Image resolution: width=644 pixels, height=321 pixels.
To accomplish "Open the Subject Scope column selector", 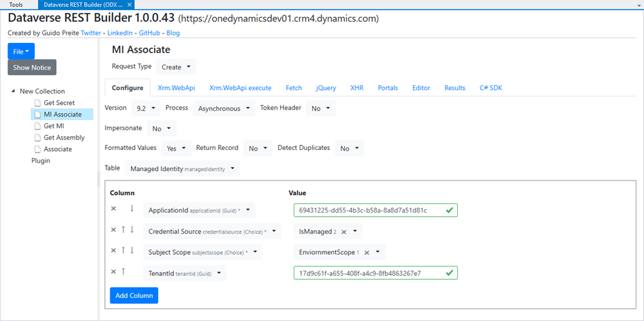I will click(203, 252).
